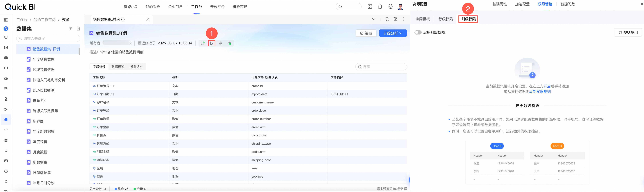This screenshot has height=192, width=644.
Task: Click the rocket acceleration icon in dataset header
Action: pyautogui.click(x=220, y=43)
